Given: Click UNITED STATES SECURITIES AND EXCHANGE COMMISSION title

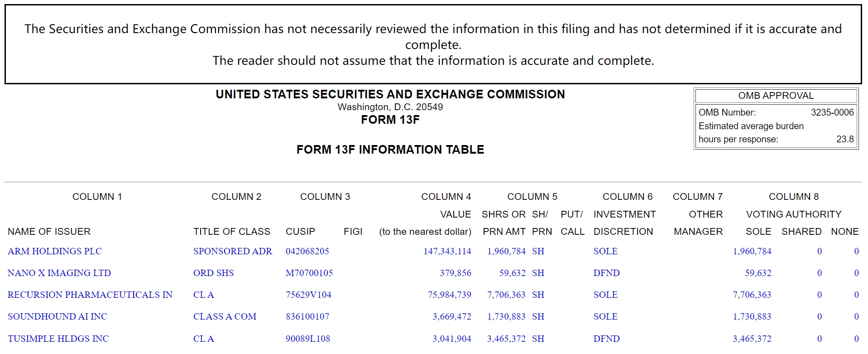Looking at the screenshot, I should [x=390, y=94].
